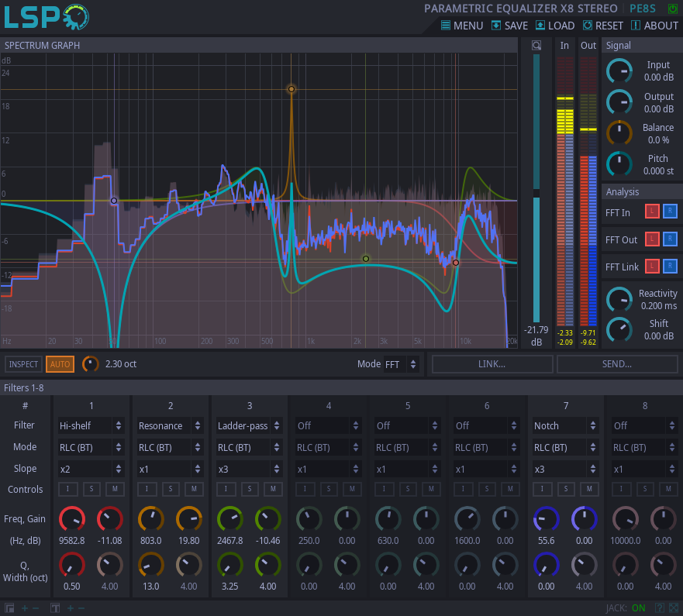Open filter 4 type dropdown showing Off

329,425
